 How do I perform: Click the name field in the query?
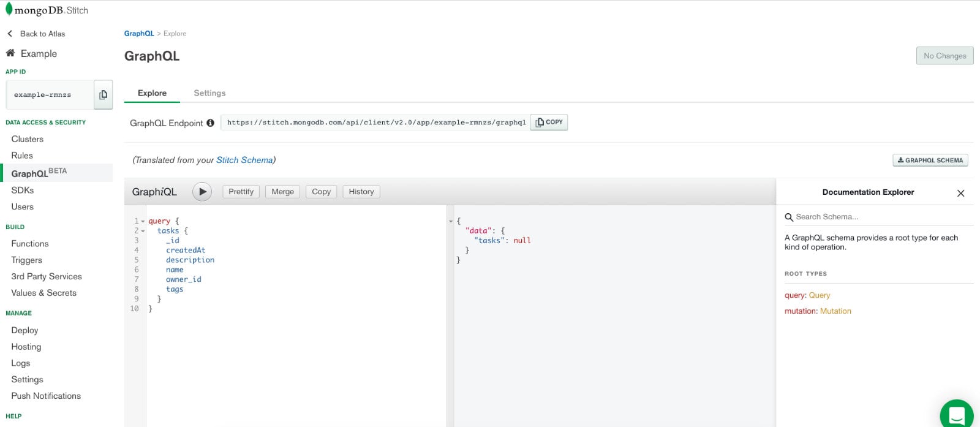pos(175,270)
